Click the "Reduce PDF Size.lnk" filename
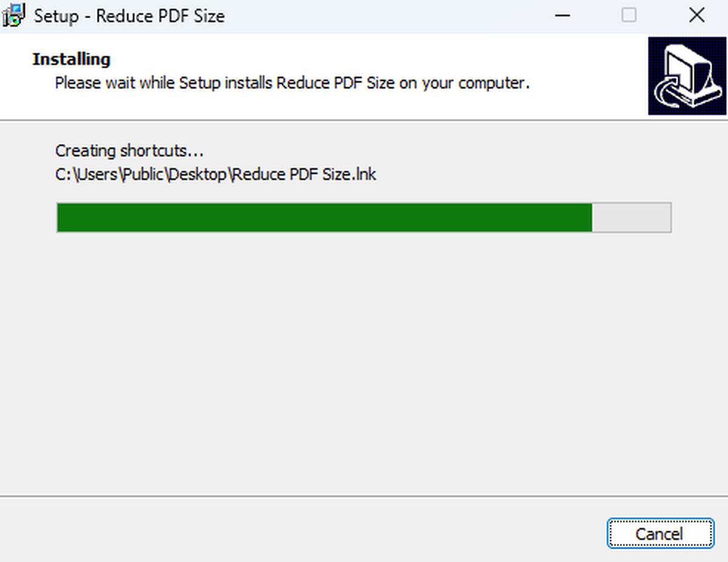728x562 pixels. click(x=305, y=175)
